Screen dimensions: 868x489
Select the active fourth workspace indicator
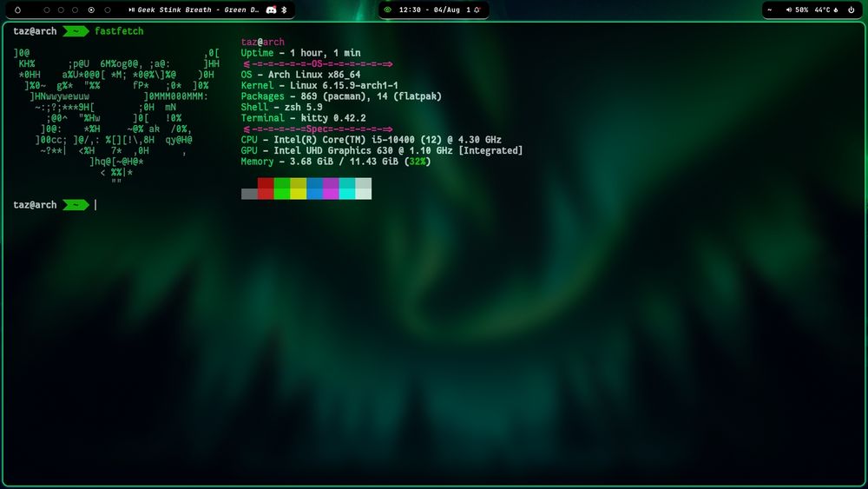click(x=91, y=10)
